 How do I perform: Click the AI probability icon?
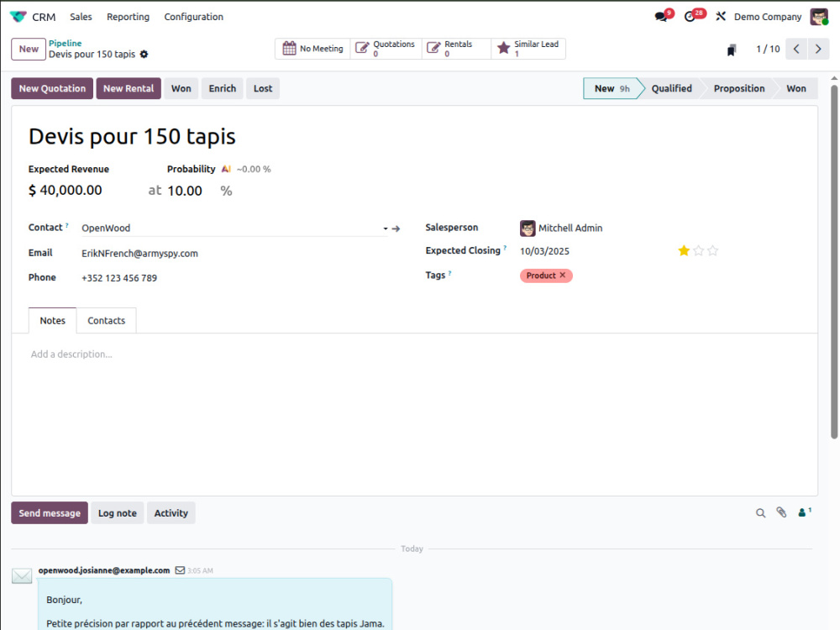(x=226, y=170)
